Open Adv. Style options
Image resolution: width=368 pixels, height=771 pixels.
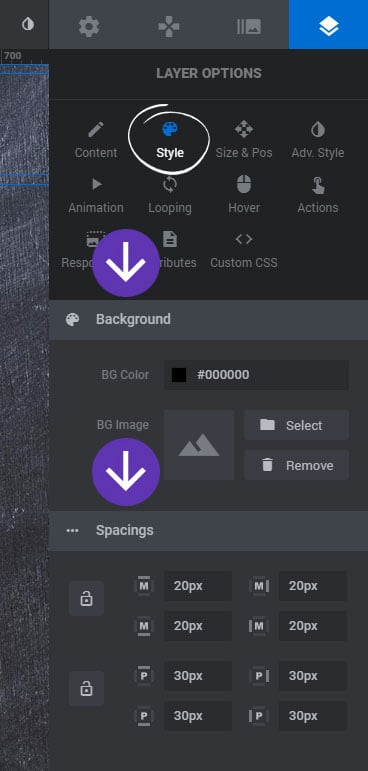coord(318,141)
